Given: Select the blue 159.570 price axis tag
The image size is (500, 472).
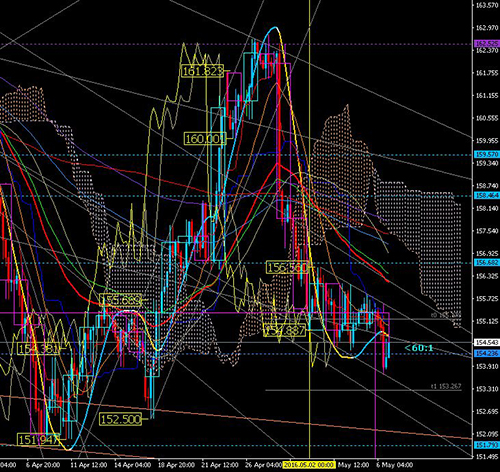Looking at the screenshot, I should pos(487,155).
